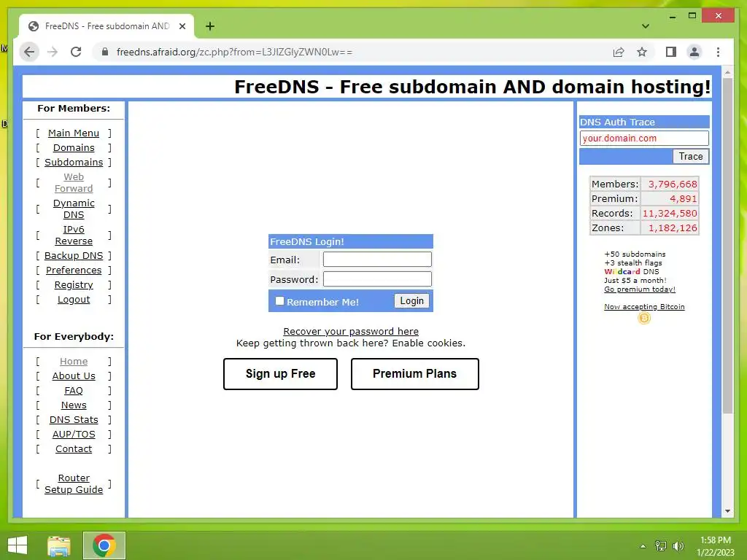
Task: Click the scrollbar up arrow
Action: pos(727,73)
